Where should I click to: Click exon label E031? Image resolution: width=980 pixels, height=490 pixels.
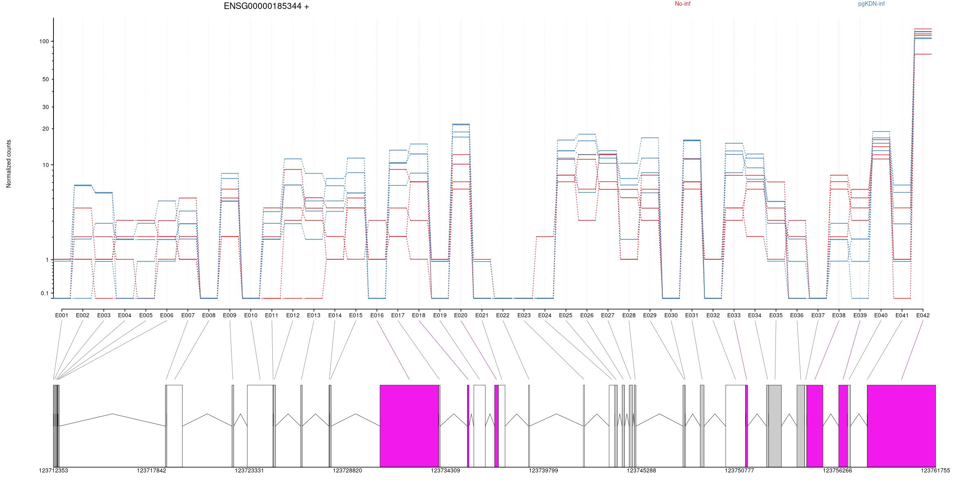pos(692,315)
